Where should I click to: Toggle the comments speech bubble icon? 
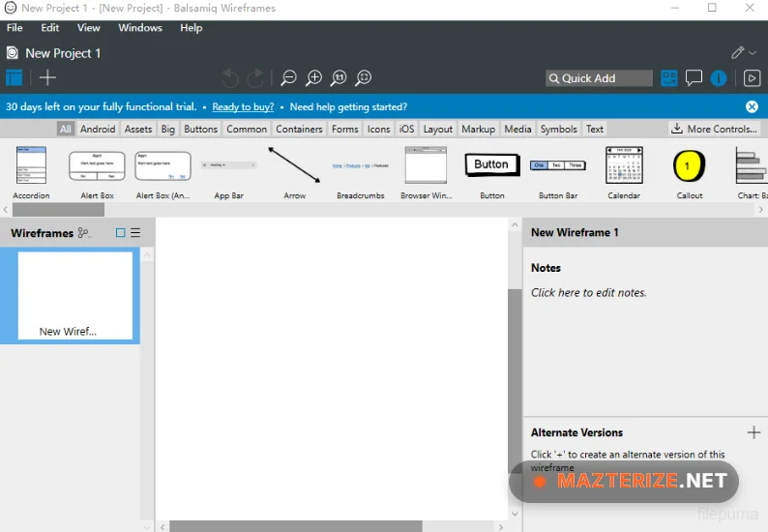pyautogui.click(x=694, y=78)
